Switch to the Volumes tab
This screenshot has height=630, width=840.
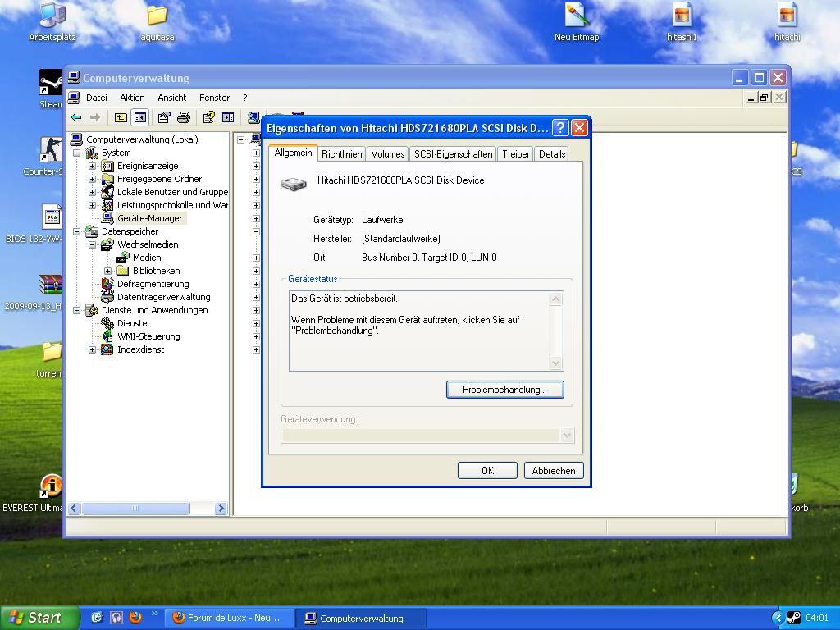388,154
